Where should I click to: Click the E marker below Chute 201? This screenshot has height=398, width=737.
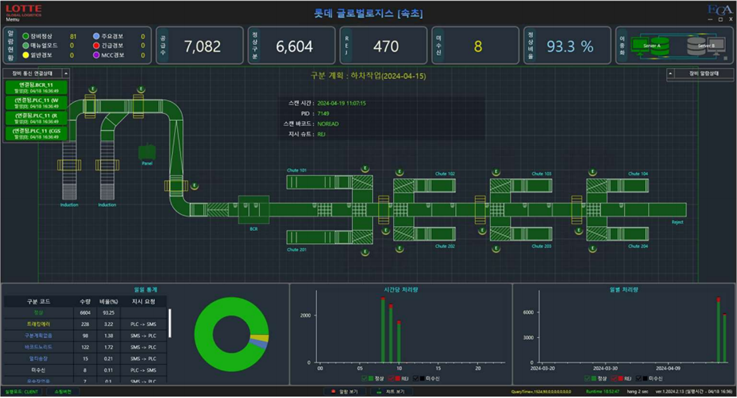[x=365, y=253]
